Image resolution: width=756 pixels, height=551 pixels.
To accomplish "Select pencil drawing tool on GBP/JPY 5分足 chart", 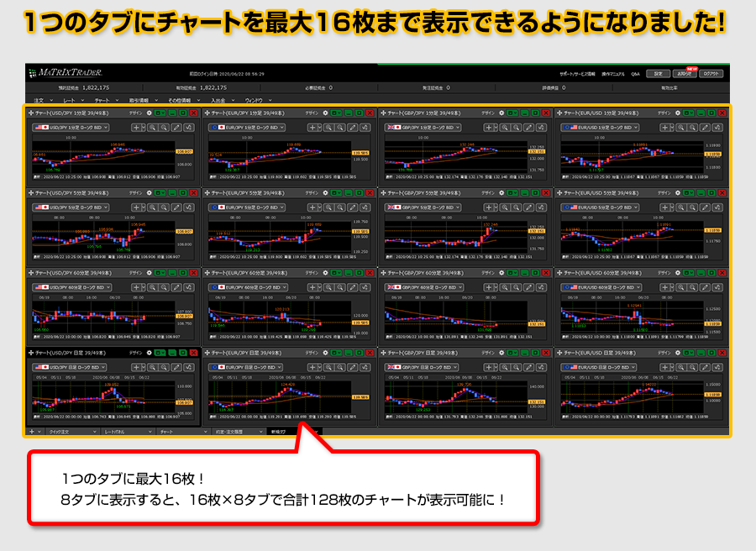I will [x=529, y=207].
